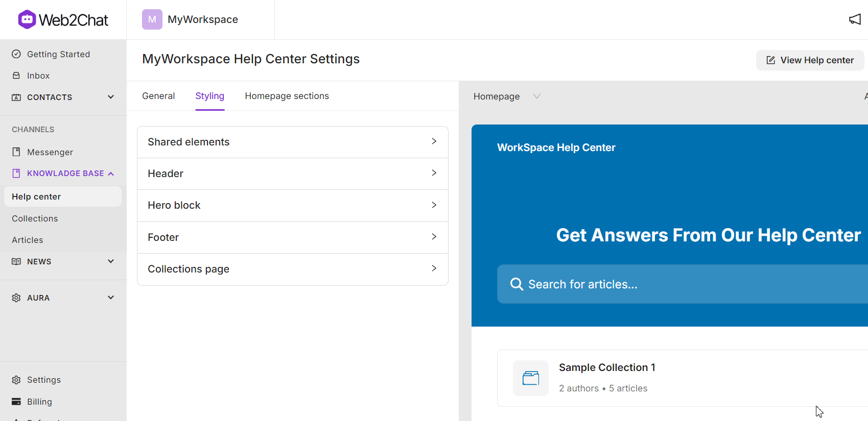Image resolution: width=868 pixels, height=421 pixels.
Task: Expand the Header styling row
Action: [293, 174]
